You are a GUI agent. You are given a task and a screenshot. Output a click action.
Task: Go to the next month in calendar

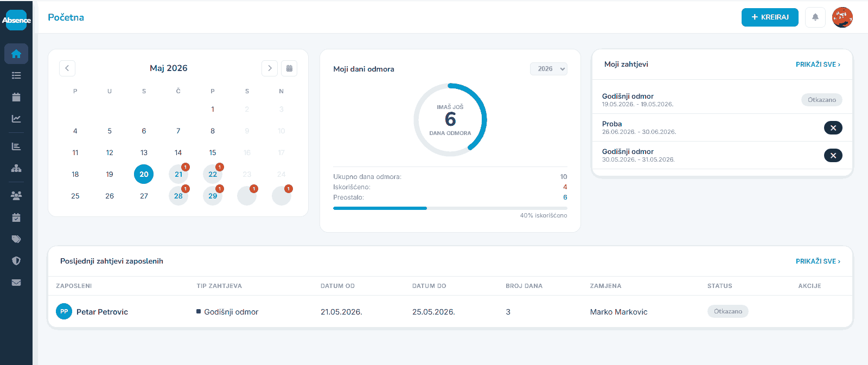(270, 68)
